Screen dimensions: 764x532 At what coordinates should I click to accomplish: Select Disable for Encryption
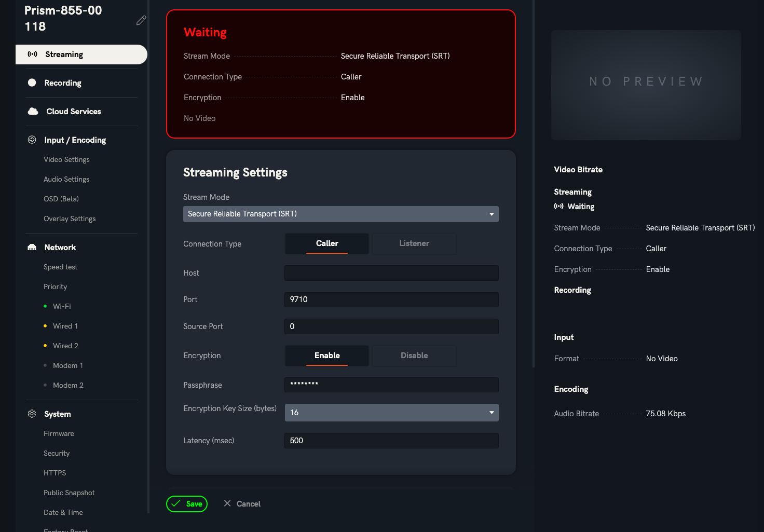(414, 356)
